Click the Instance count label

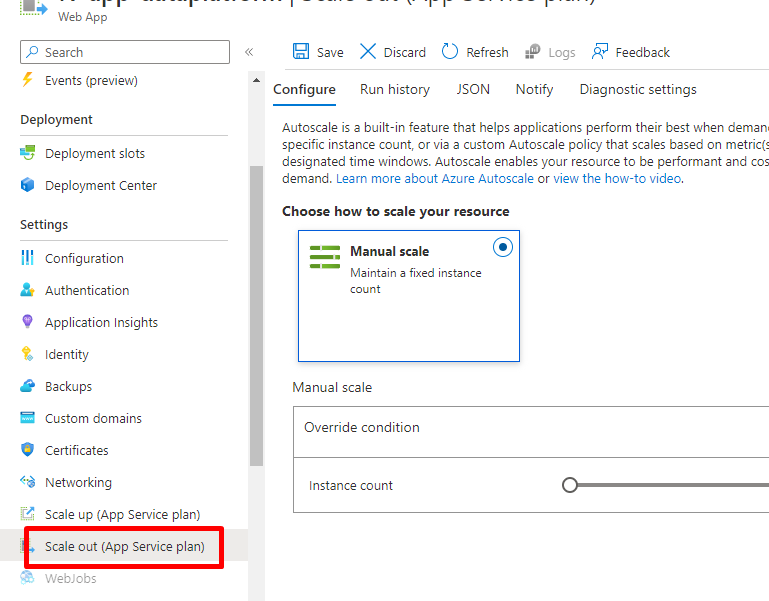pyautogui.click(x=351, y=486)
